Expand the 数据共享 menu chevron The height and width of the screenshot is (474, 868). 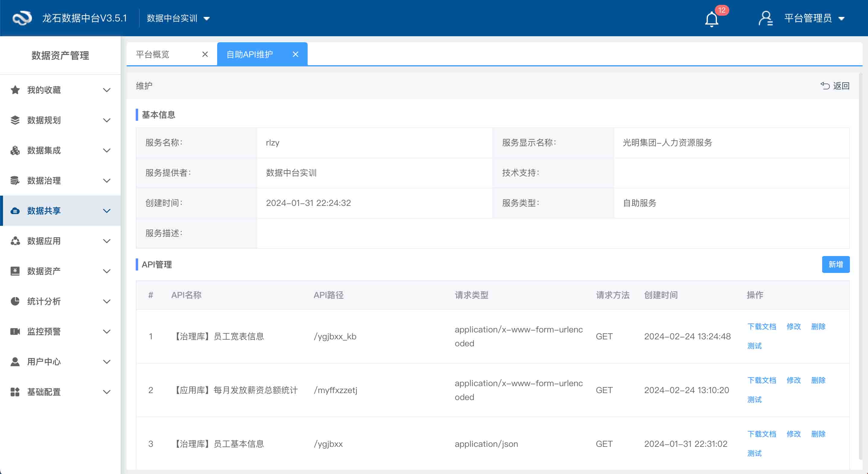click(x=107, y=211)
